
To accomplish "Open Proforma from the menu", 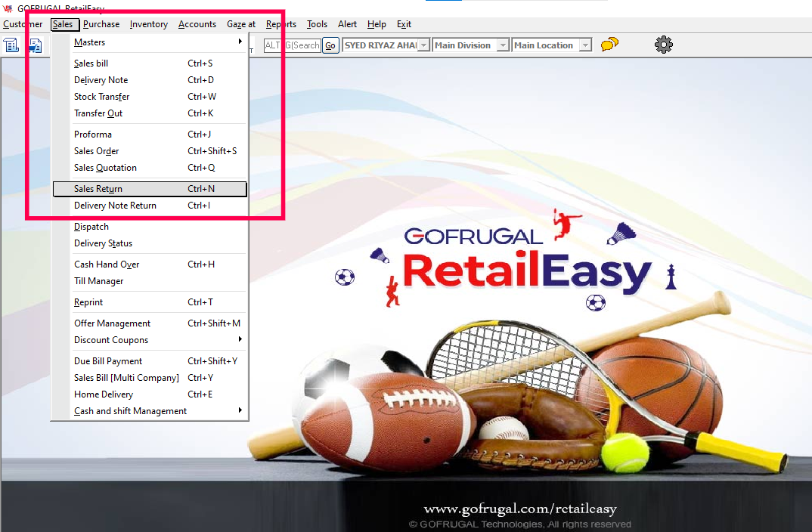I will 150,135.
